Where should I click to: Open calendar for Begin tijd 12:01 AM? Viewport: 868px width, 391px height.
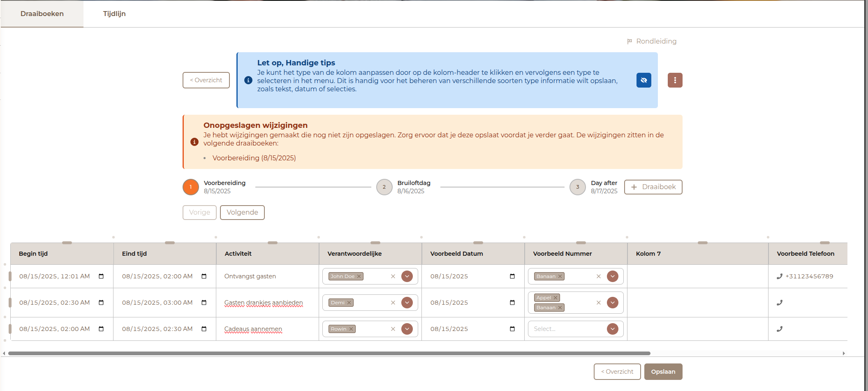click(101, 276)
